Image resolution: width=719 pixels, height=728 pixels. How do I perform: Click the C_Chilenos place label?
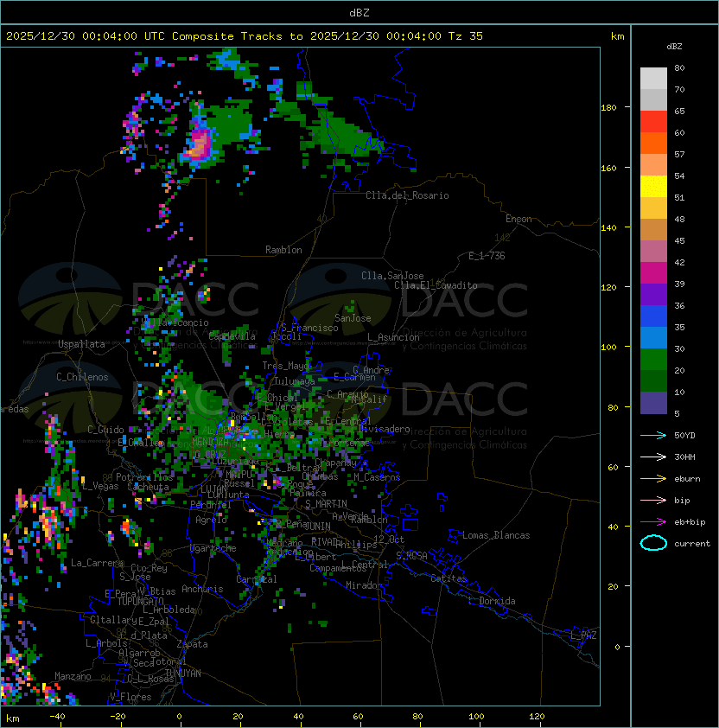[82, 377]
